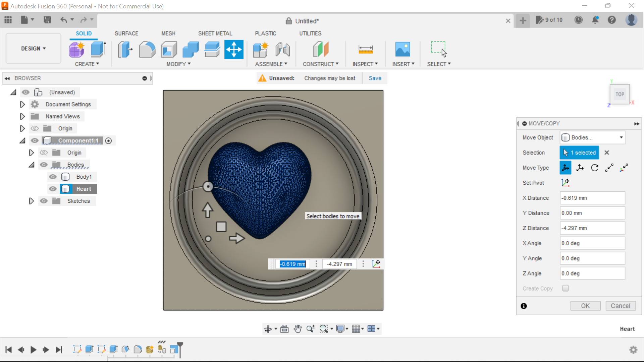Toggle visibility of Body1
The image size is (644, 362).
point(53,177)
